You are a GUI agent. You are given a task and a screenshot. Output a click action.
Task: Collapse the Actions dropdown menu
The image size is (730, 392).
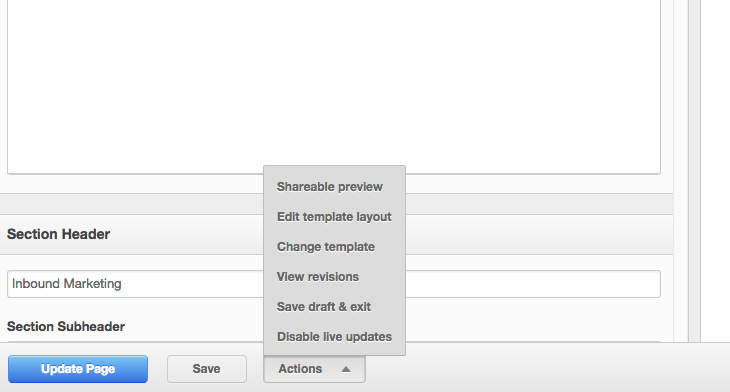coord(314,369)
